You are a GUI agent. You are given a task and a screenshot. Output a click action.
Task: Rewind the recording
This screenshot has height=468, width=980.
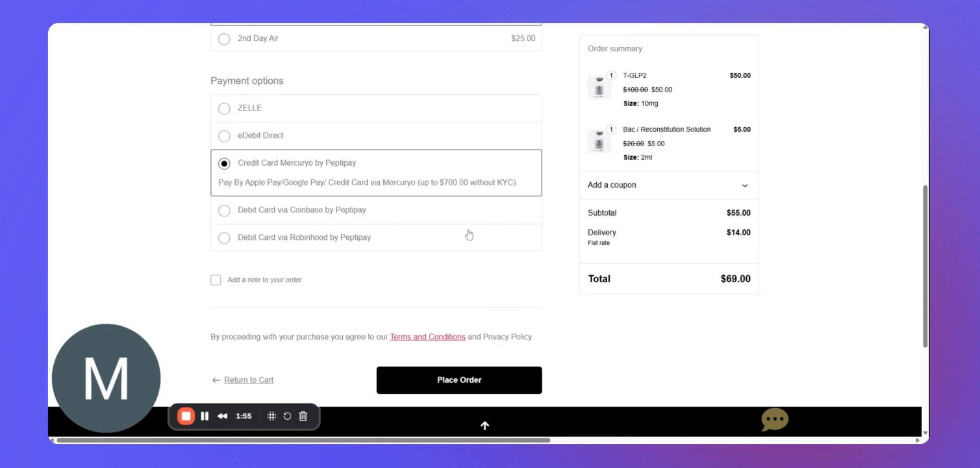222,416
